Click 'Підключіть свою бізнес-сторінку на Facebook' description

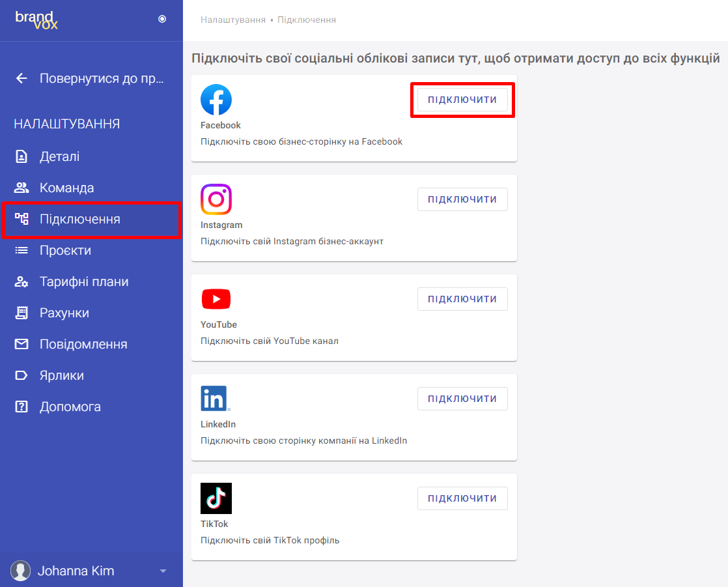coord(301,141)
